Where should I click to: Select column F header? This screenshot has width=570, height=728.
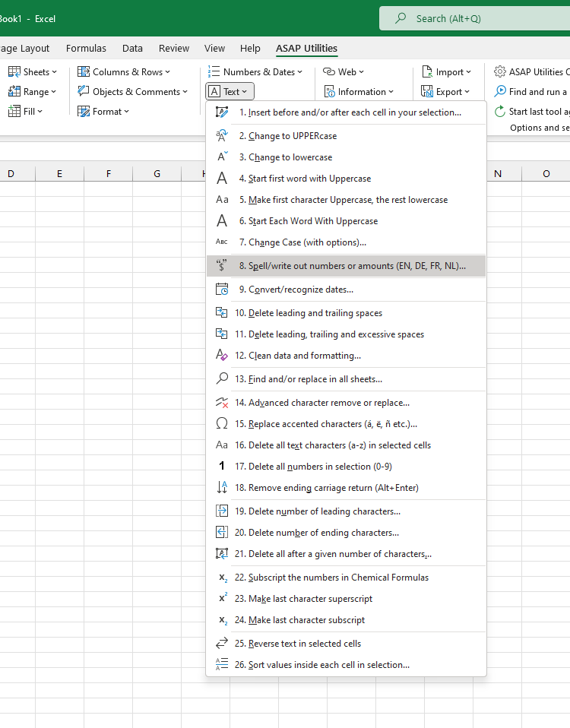tap(108, 174)
